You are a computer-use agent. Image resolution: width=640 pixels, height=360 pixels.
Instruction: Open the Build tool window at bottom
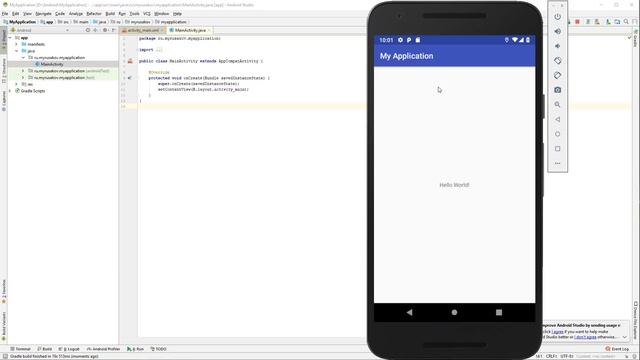44,349
